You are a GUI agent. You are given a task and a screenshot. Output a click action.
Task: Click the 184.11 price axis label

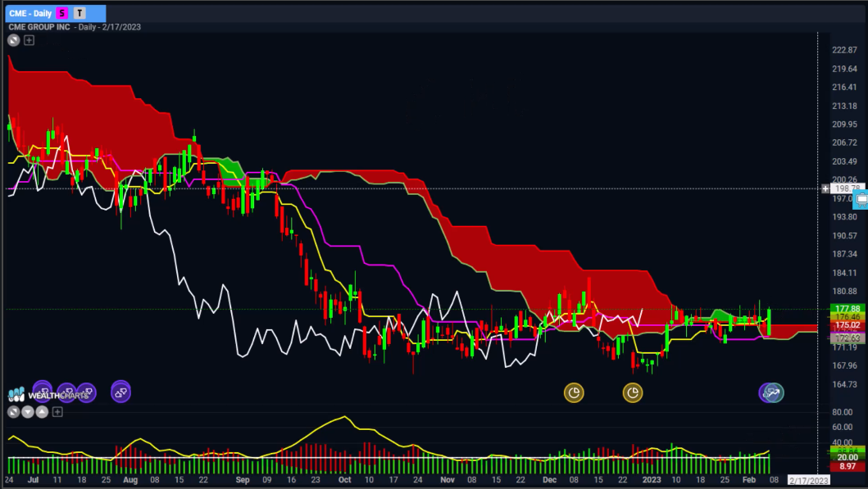point(844,273)
